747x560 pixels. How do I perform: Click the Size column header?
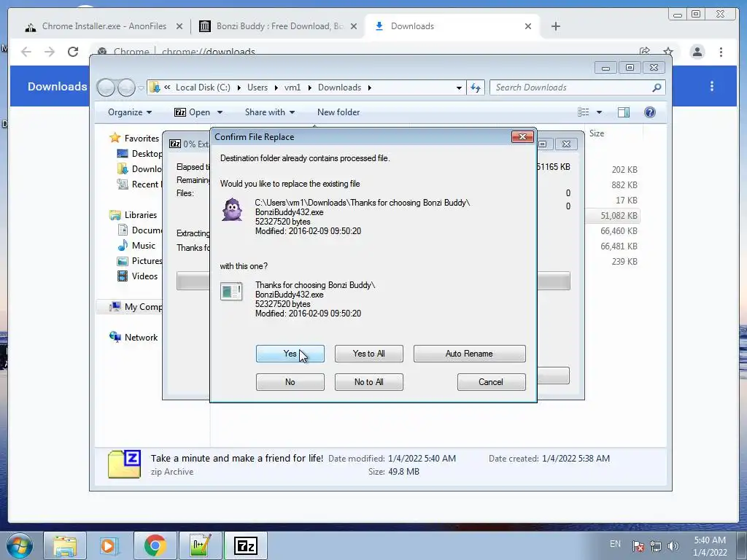click(597, 133)
